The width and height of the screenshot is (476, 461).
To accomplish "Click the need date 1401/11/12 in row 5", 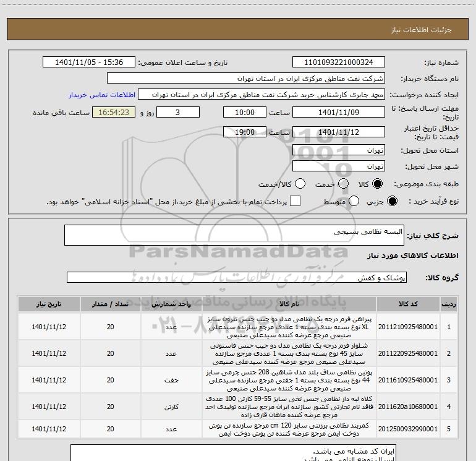I will [x=49, y=429].
